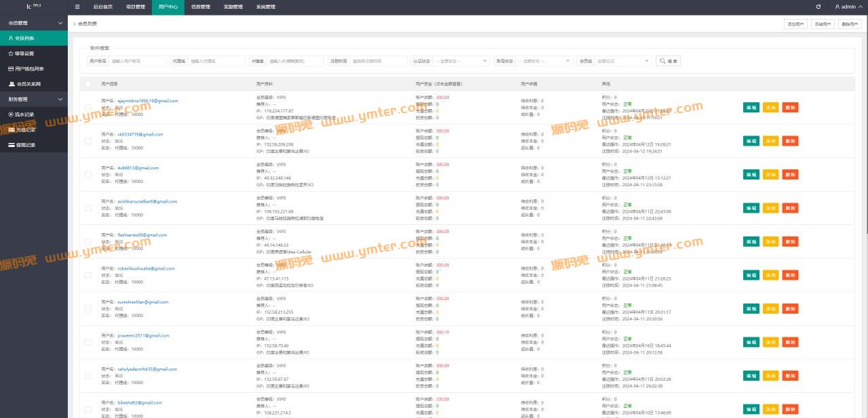Click IP address 106.193.221.68
The image size is (868, 418).
click(279, 211)
